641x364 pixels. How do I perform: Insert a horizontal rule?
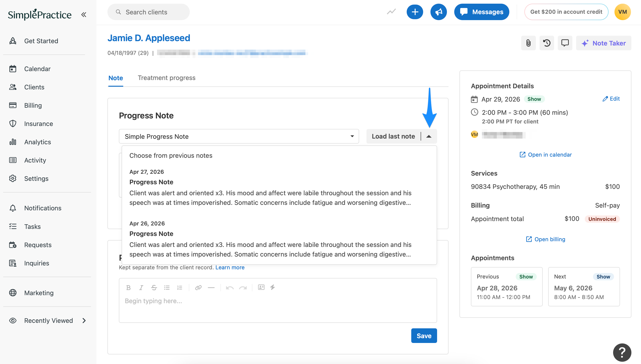211,287
